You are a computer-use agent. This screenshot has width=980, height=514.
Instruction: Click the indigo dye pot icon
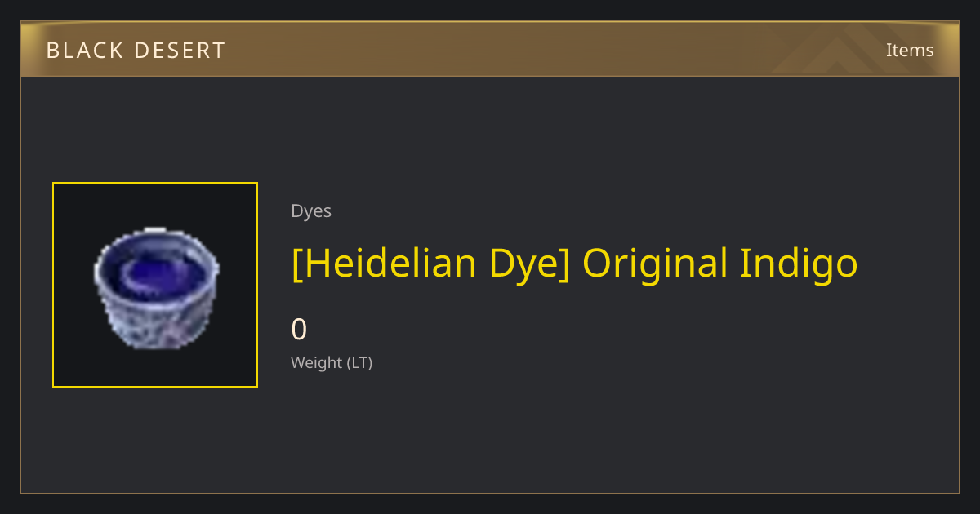156,287
